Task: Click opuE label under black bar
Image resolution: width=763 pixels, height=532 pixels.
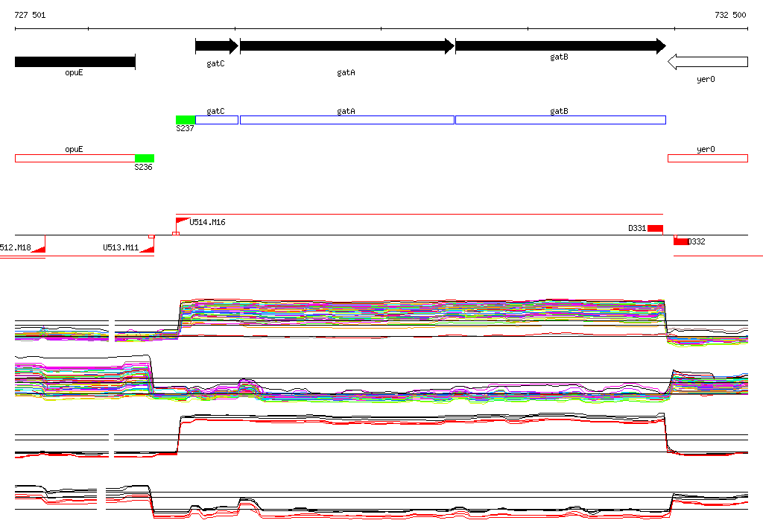Action: (x=74, y=72)
